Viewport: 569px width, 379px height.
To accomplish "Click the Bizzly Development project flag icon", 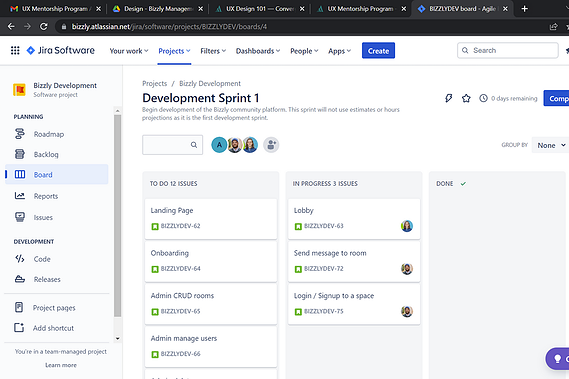I will click(x=19, y=89).
